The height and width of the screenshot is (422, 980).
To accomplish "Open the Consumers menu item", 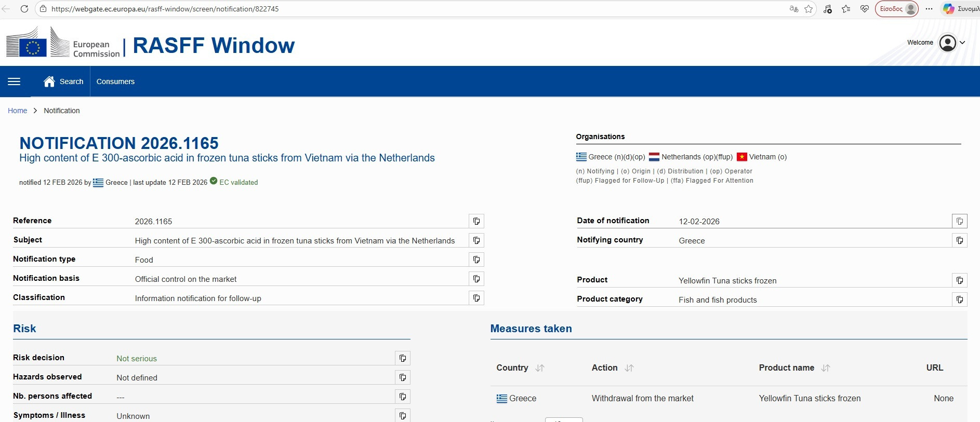I will click(x=115, y=81).
